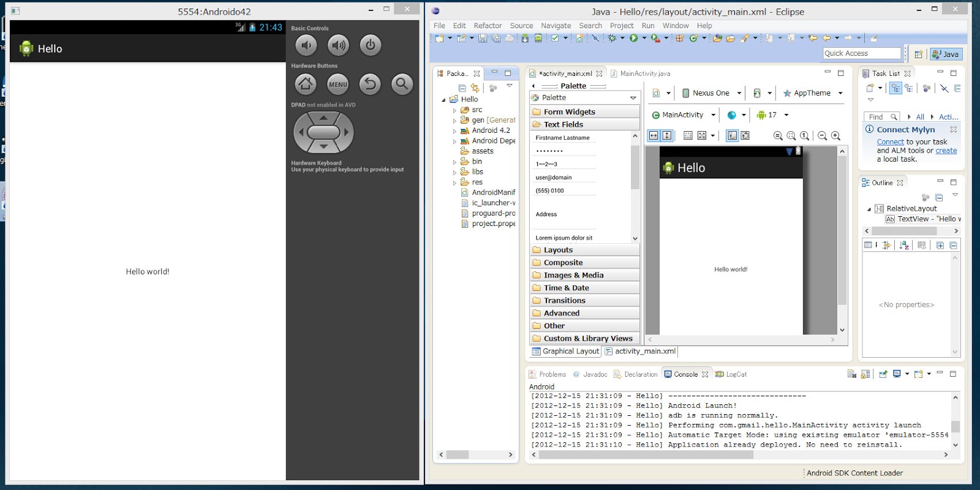
Task: Run the project with the green Run icon
Action: [x=633, y=38]
